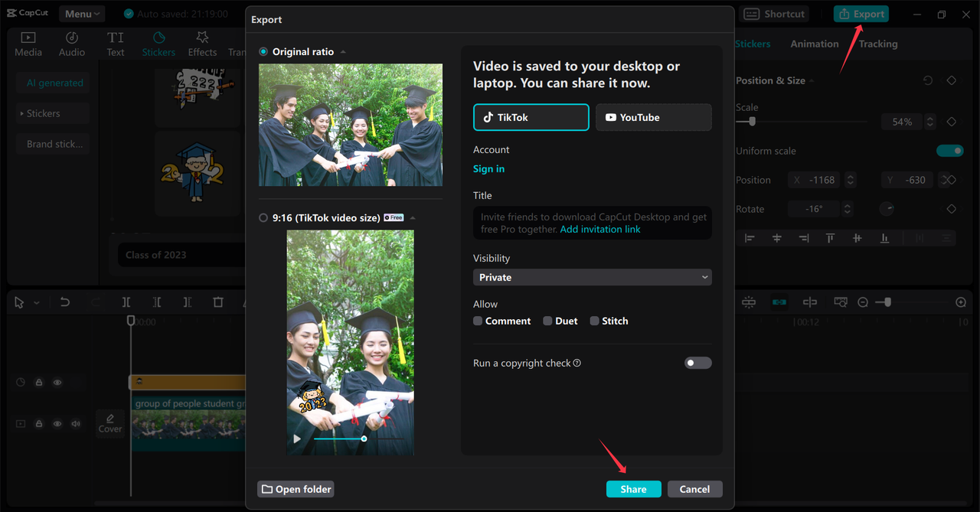This screenshot has width=980, height=512.
Task: Click the copyright check help icon
Action: tap(577, 363)
